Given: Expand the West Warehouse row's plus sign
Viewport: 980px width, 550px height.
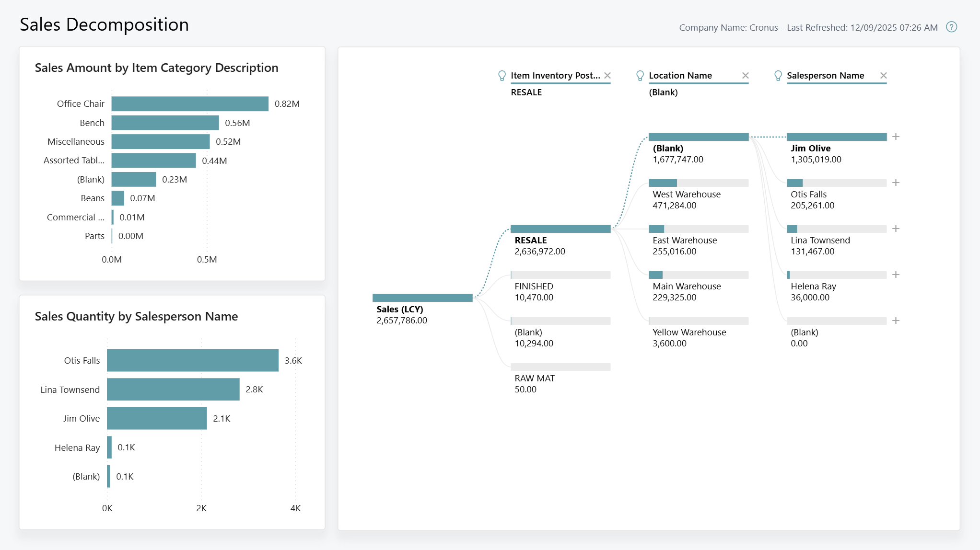Looking at the screenshot, I should click(896, 182).
